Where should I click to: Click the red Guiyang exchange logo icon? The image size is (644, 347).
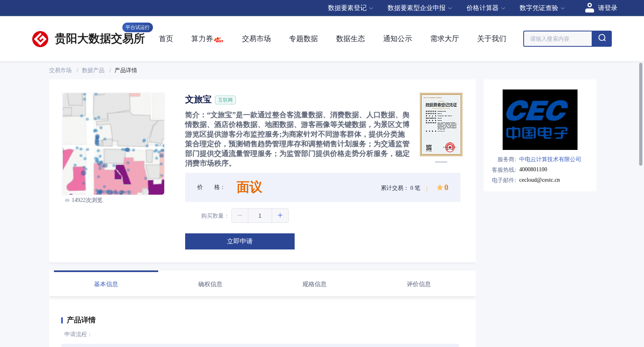click(x=40, y=39)
